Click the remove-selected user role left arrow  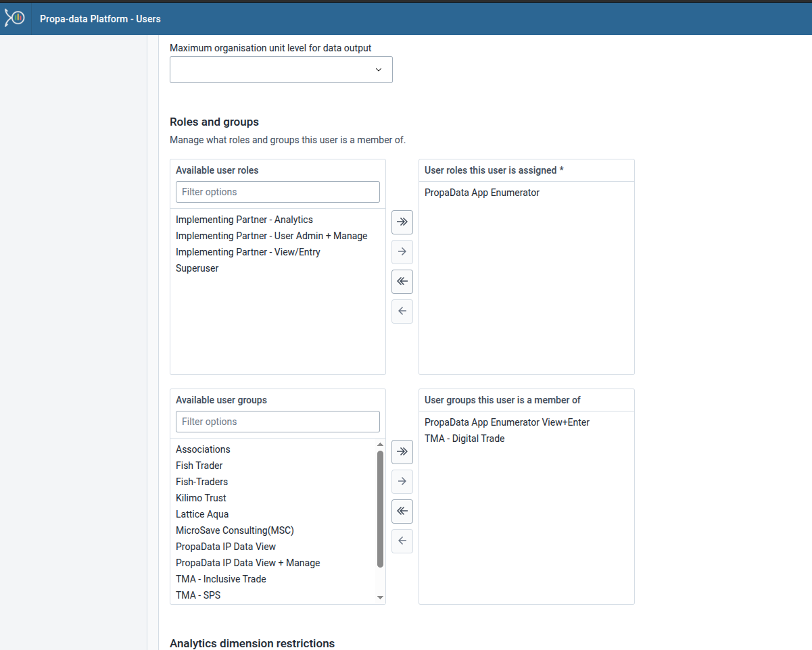click(x=402, y=311)
